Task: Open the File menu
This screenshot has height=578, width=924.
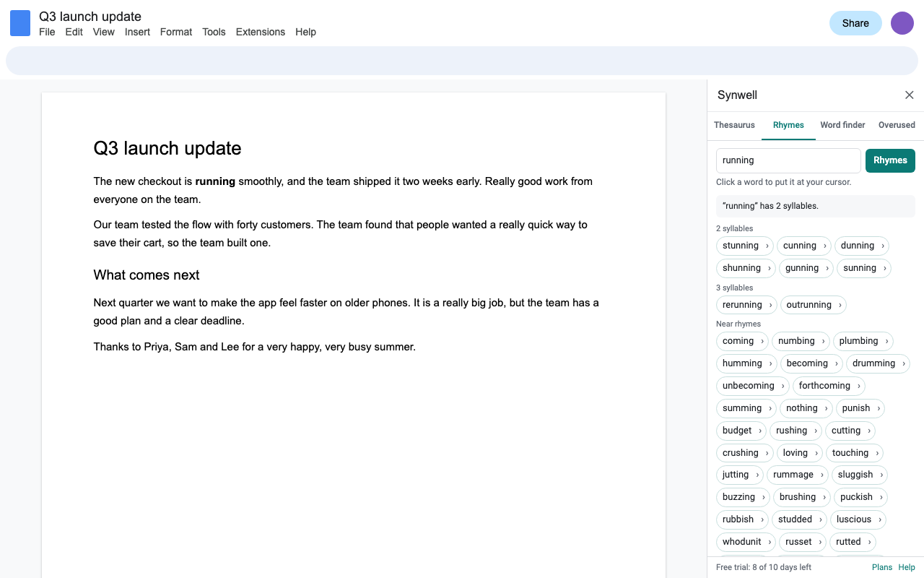Action: tap(47, 32)
